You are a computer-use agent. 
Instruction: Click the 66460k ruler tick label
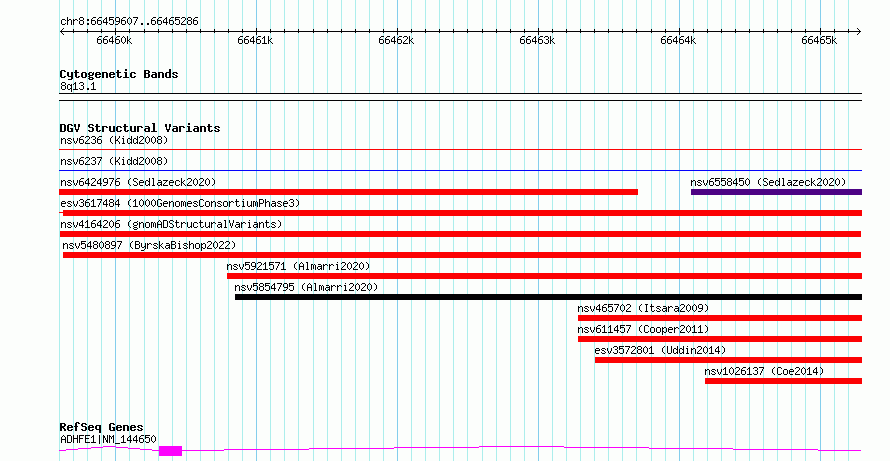[x=115, y=40]
